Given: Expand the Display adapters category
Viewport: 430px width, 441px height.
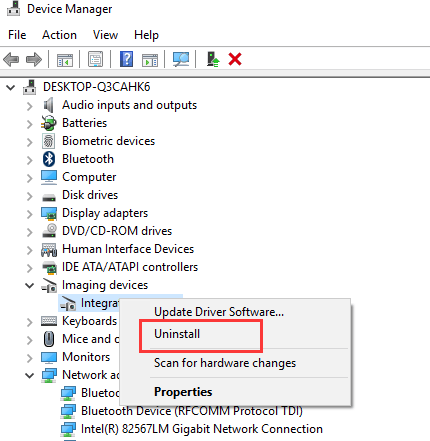Looking at the screenshot, I should pos(30,214).
